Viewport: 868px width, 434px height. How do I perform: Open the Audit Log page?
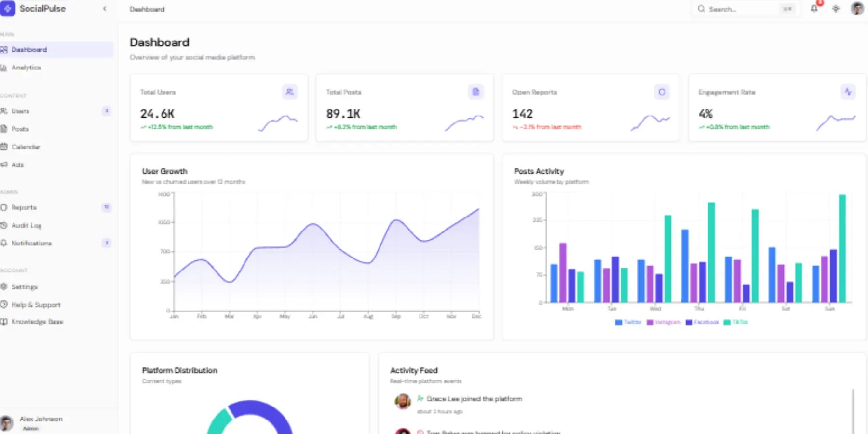56,225
